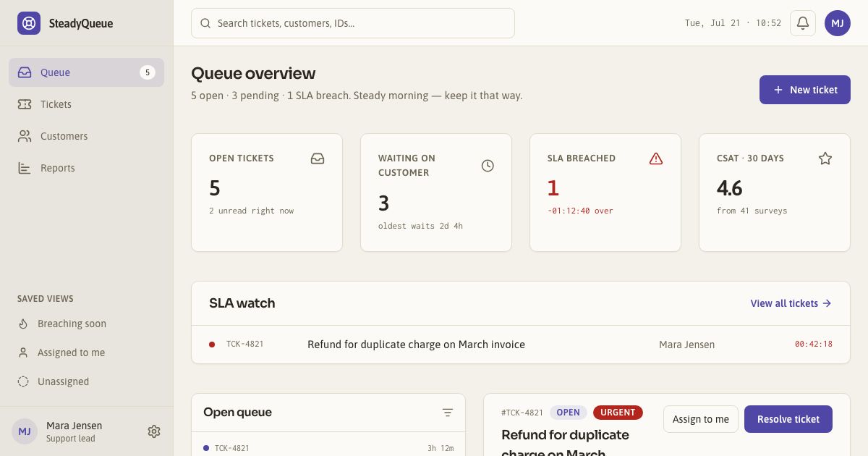This screenshot has height=456, width=868.
Task: Click 'Mara Jensen' in the SLA watch row
Action: coord(686,345)
